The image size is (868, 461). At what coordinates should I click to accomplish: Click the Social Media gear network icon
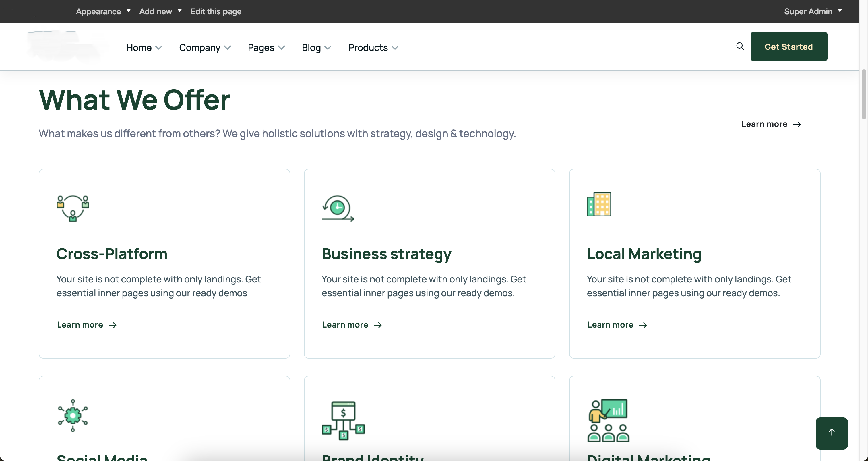73,416
